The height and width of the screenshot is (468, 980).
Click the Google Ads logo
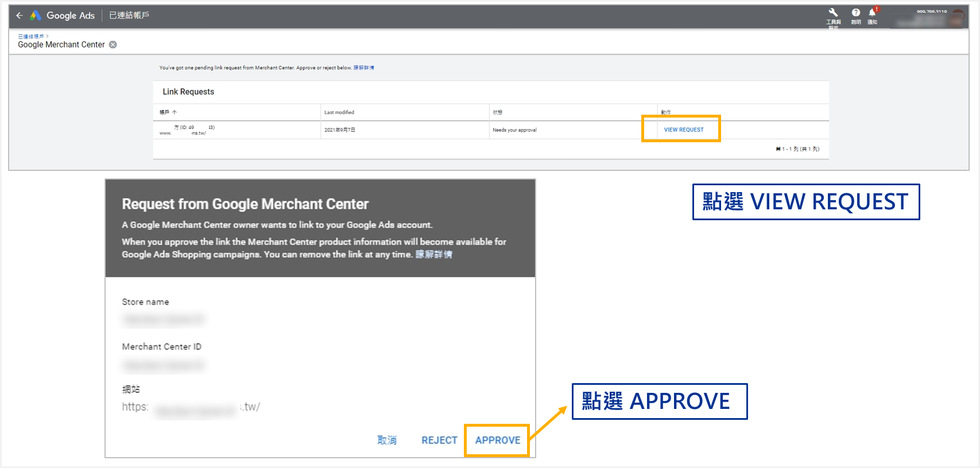pos(62,15)
